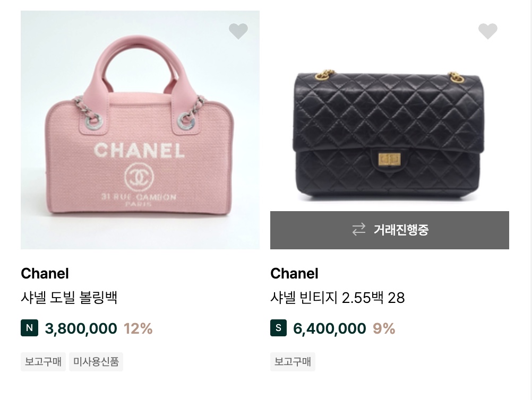Open the Chanel brand above 빈티지 2.55백
Screen dimensions: 532x400
(x=294, y=273)
